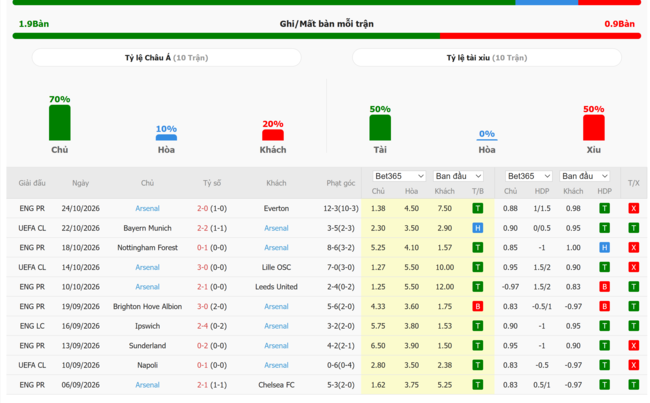The height and width of the screenshot is (403, 650).
Task: Click the green 50% Tài bar
Action: [x=380, y=128]
